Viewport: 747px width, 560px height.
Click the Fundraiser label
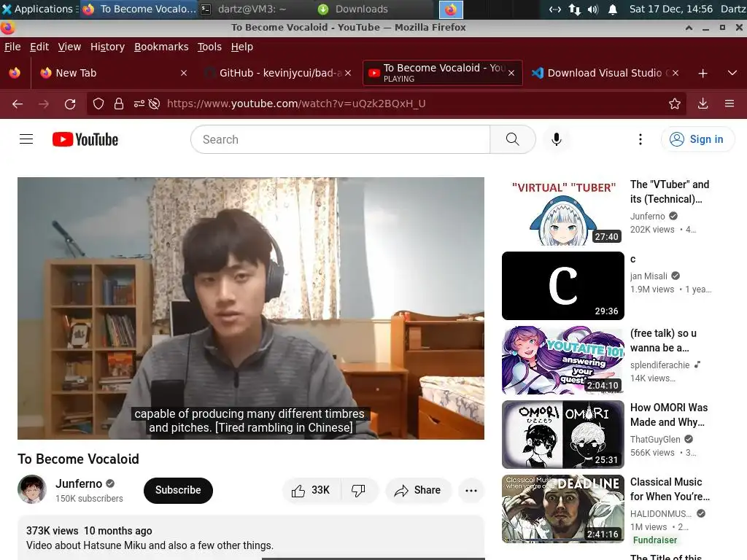(655, 540)
